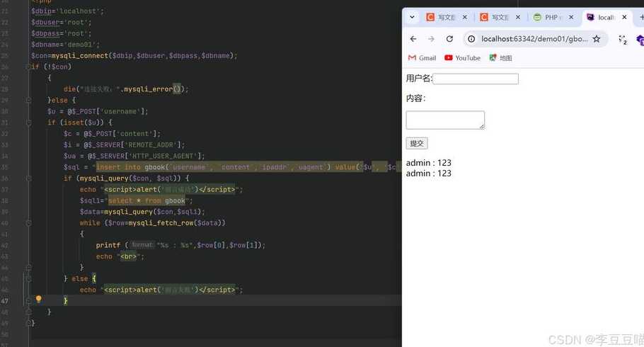
Task: Collapse the while loop fold marker
Action: pyautogui.click(x=28, y=223)
